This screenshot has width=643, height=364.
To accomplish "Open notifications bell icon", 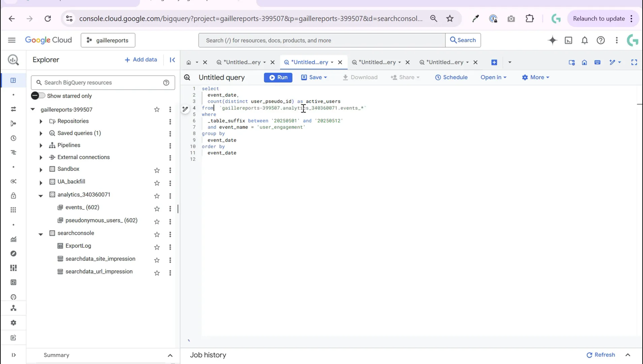I will pyautogui.click(x=585, y=40).
